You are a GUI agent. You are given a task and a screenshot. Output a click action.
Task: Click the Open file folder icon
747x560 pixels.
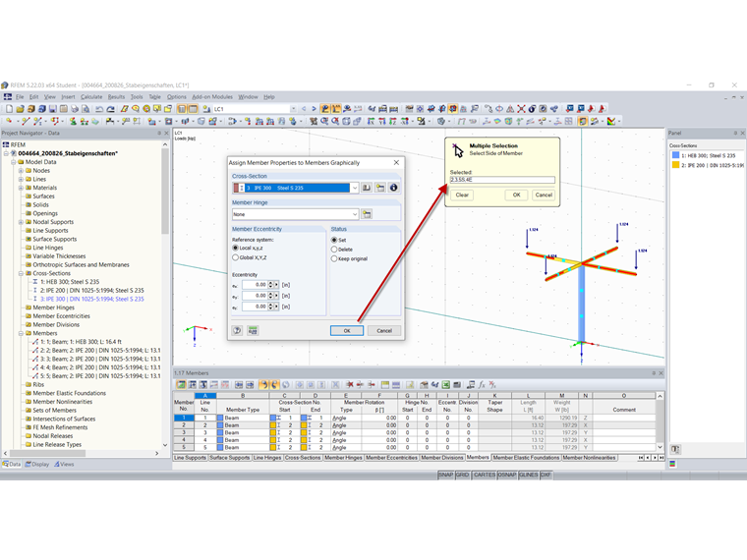(20, 109)
